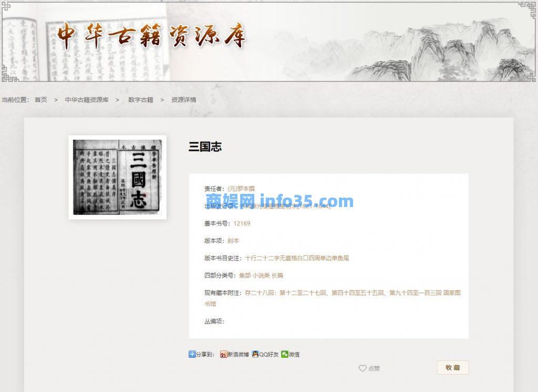Click the blue share plus icon
The image size is (538, 392).
pyautogui.click(x=192, y=354)
